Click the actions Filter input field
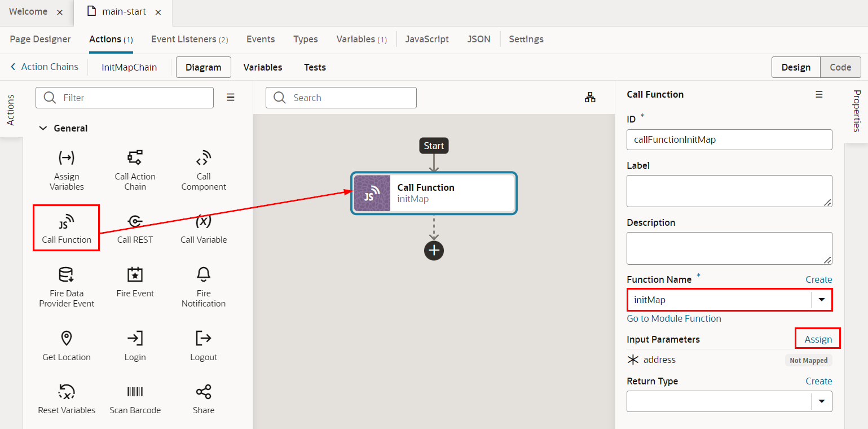The width and height of the screenshot is (868, 429). click(x=133, y=98)
